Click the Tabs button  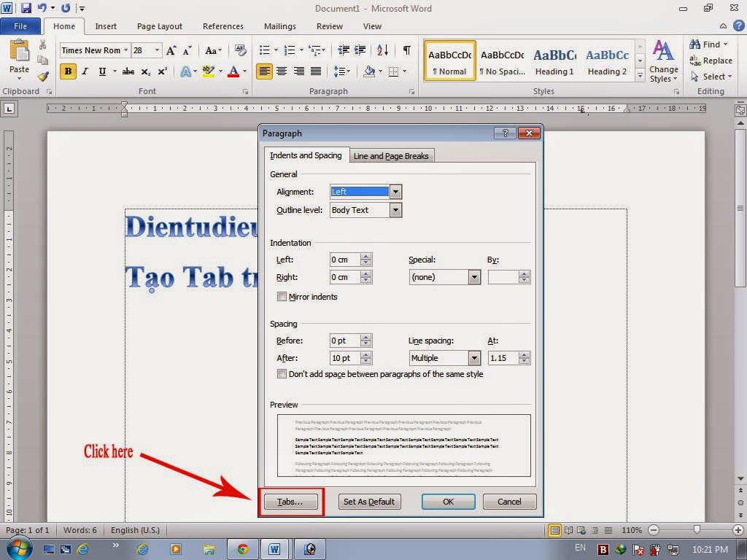pyautogui.click(x=290, y=502)
